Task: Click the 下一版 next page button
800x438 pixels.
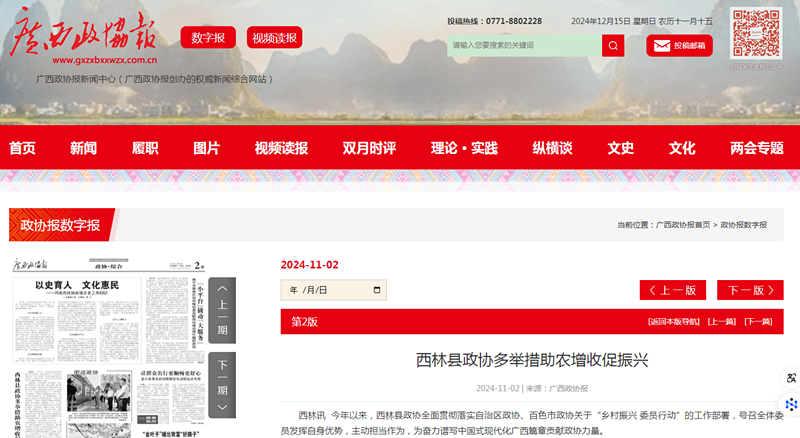Action: tap(750, 290)
